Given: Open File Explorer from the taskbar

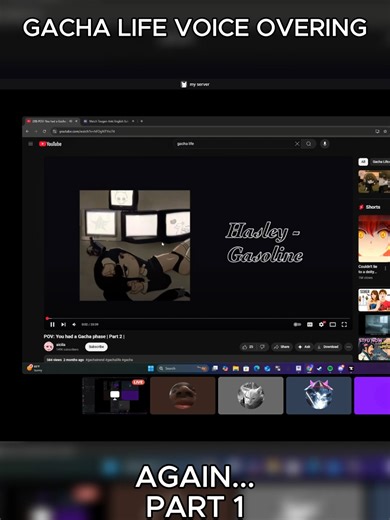Looking at the screenshot, I should [x=236, y=368].
